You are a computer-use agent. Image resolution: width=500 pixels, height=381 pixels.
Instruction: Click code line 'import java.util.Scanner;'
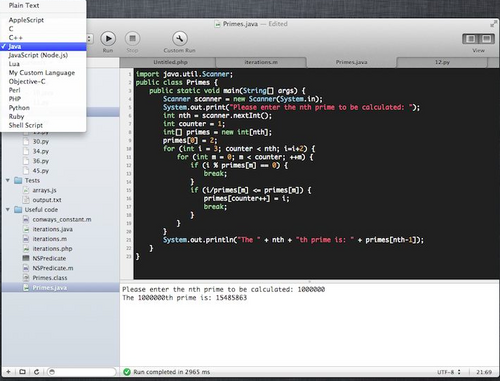[x=184, y=74]
